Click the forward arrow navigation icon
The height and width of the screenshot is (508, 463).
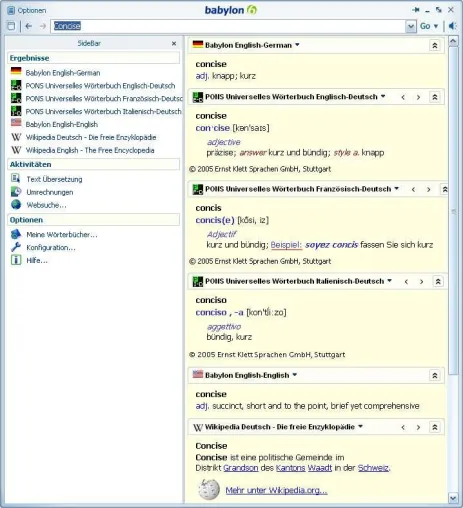coord(43,26)
